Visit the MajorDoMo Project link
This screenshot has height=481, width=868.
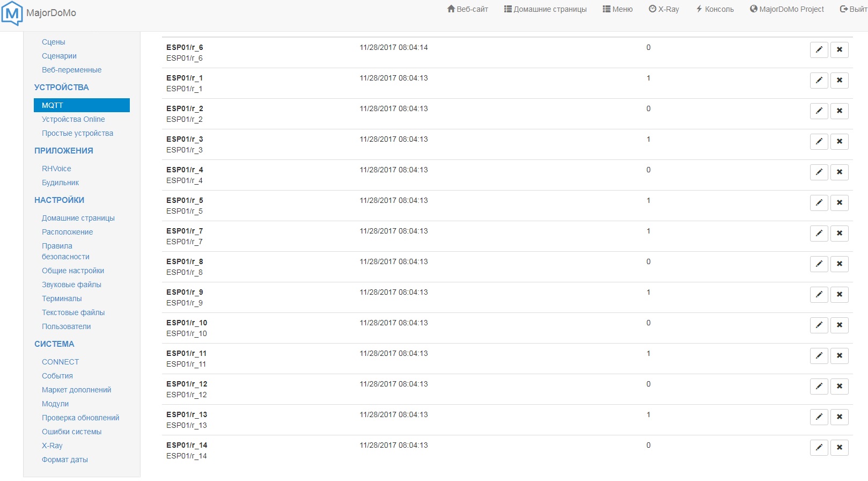coord(786,9)
